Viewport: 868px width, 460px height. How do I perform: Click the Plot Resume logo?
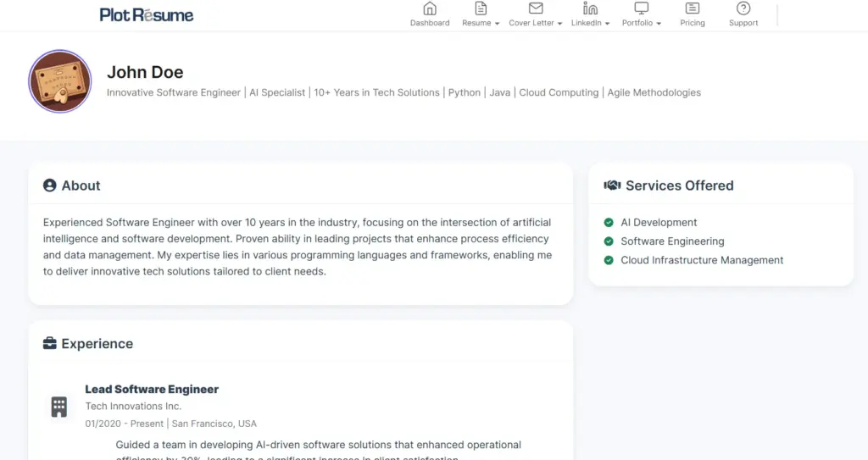coord(146,15)
